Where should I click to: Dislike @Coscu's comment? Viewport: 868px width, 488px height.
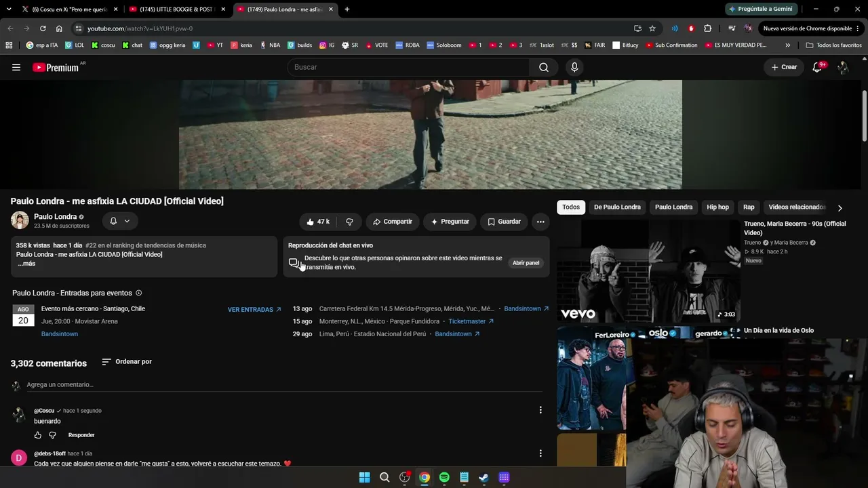click(x=52, y=435)
